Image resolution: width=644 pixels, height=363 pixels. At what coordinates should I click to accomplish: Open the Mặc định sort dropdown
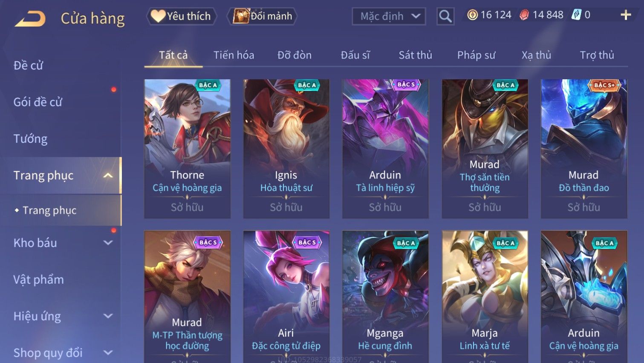(389, 17)
